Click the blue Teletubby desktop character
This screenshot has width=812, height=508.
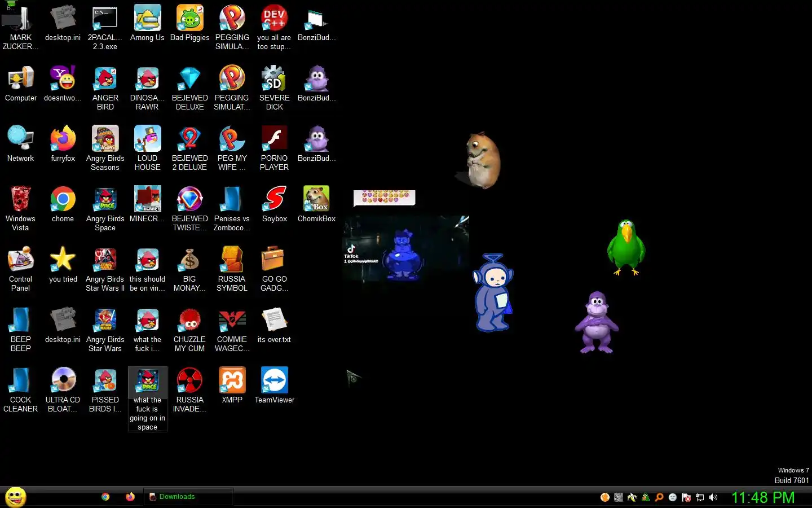(x=493, y=292)
